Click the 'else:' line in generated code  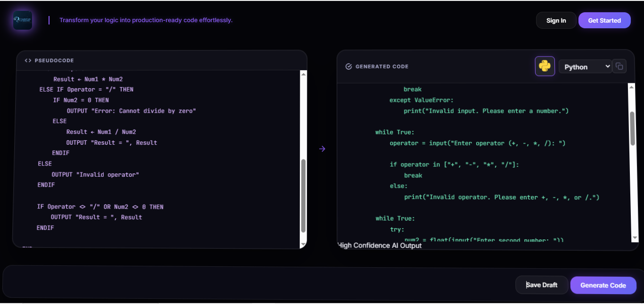pyautogui.click(x=398, y=186)
